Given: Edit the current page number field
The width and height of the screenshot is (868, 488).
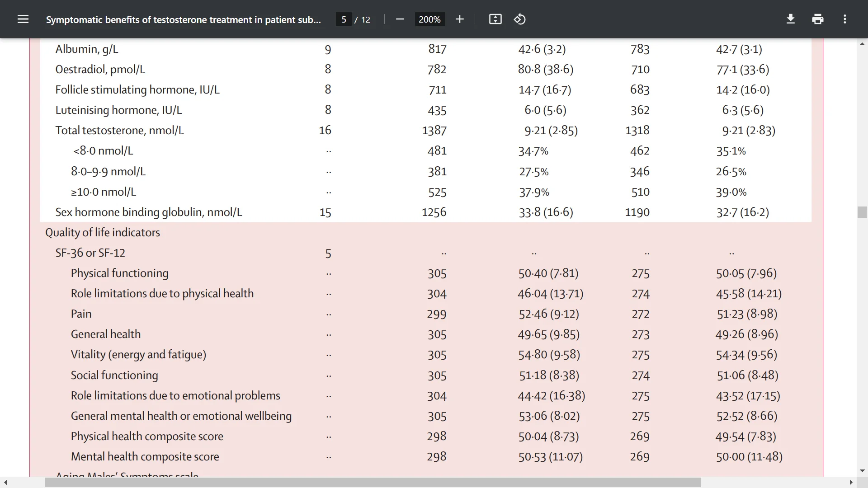Looking at the screenshot, I should [344, 19].
